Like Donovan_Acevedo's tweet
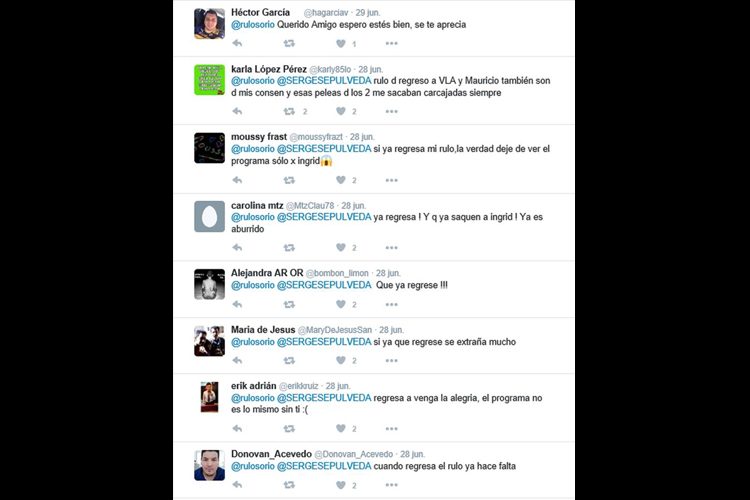750x500 pixels. (x=341, y=485)
